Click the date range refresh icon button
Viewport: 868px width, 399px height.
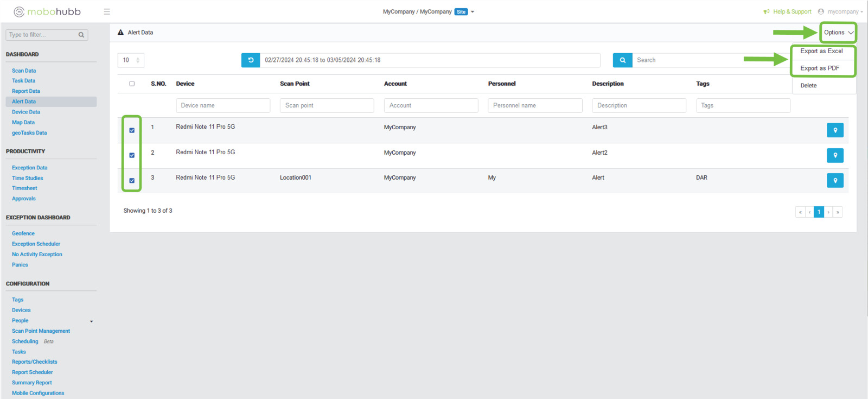(251, 60)
